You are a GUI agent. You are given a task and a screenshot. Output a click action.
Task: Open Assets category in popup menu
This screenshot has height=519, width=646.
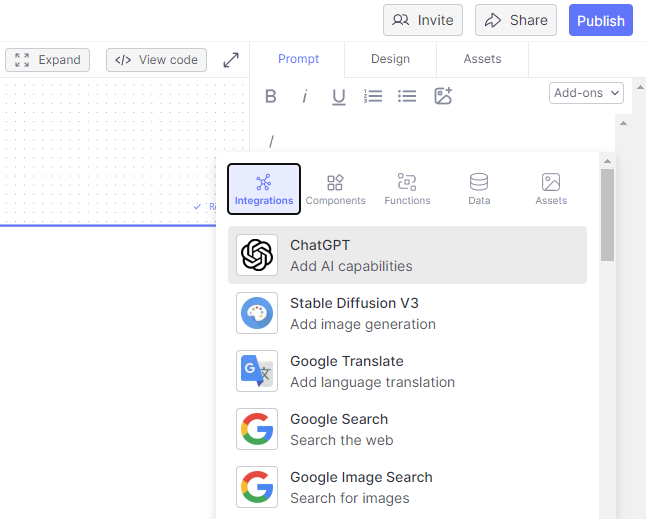pos(551,189)
